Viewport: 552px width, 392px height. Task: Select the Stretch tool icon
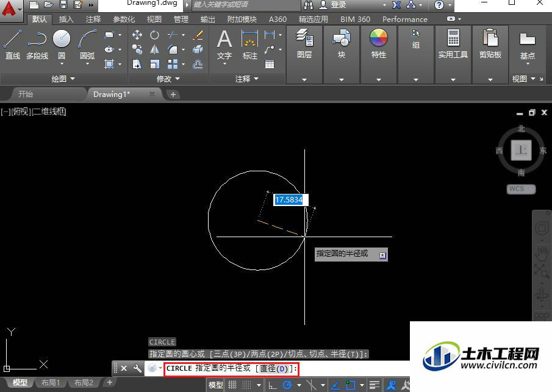point(137,64)
